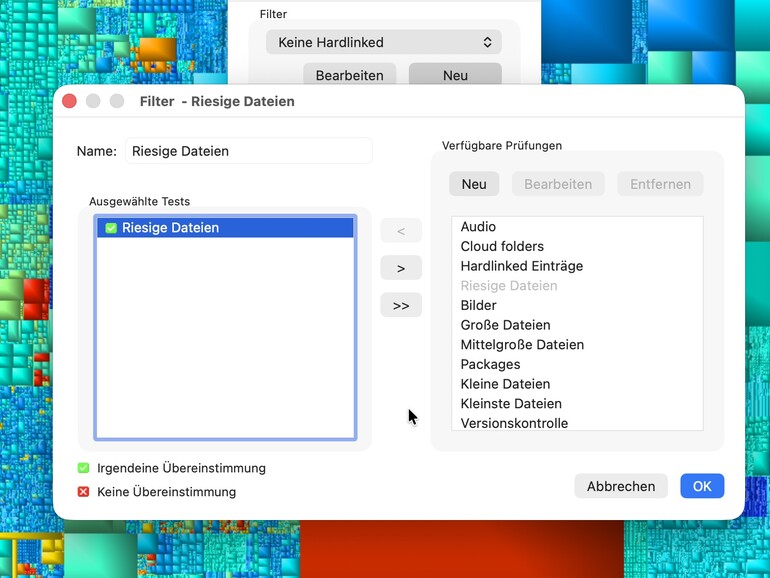Click the large red block in treemap
This screenshot has height=578, width=770.
tap(462, 549)
